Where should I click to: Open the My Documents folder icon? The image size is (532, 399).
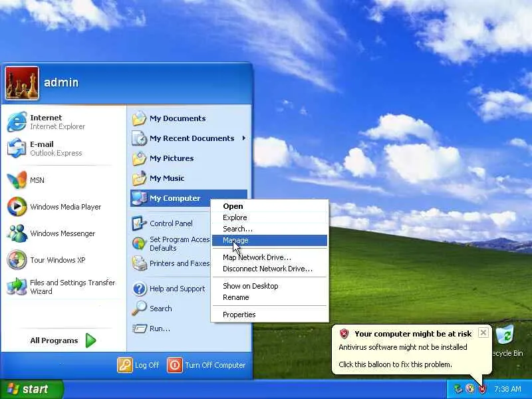(139, 118)
